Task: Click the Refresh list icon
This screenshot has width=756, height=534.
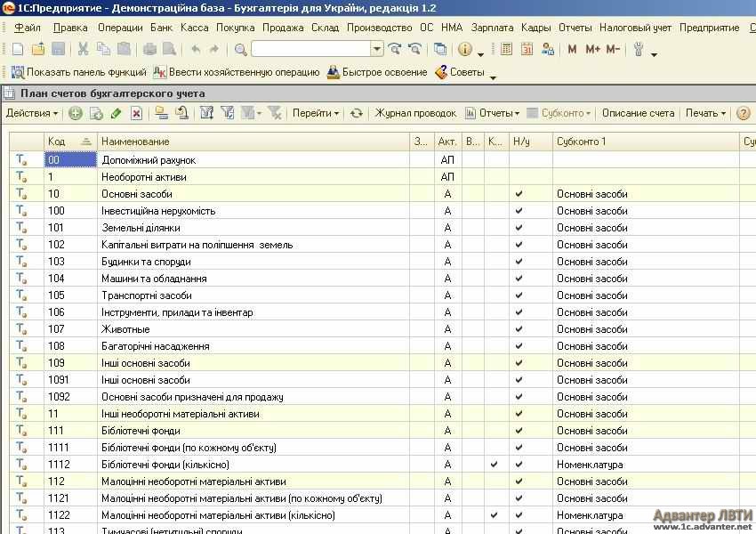Action: point(357,113)
